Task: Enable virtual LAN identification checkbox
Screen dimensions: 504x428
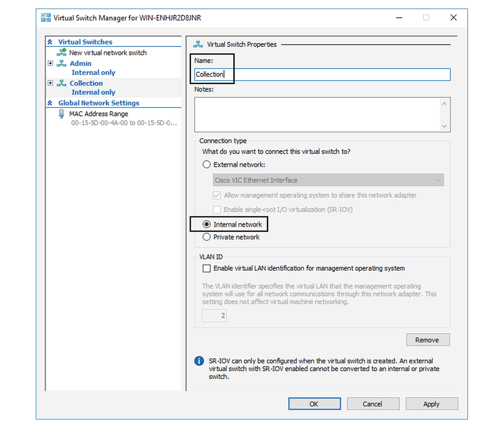Action: pos(206,268)
